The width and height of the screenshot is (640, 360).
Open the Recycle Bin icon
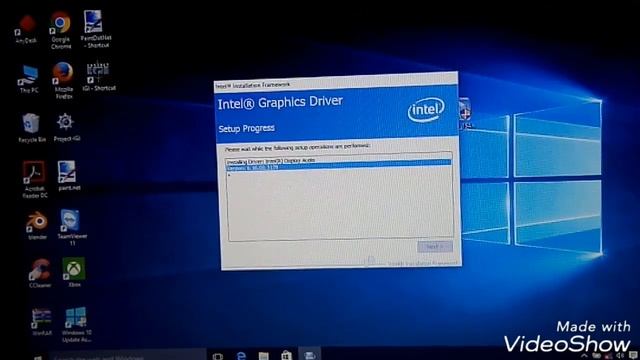click(x=31, y=128)
